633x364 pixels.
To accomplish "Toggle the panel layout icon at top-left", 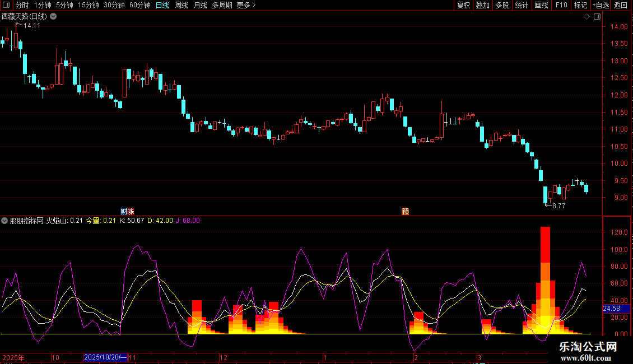I will coord(6,5).
